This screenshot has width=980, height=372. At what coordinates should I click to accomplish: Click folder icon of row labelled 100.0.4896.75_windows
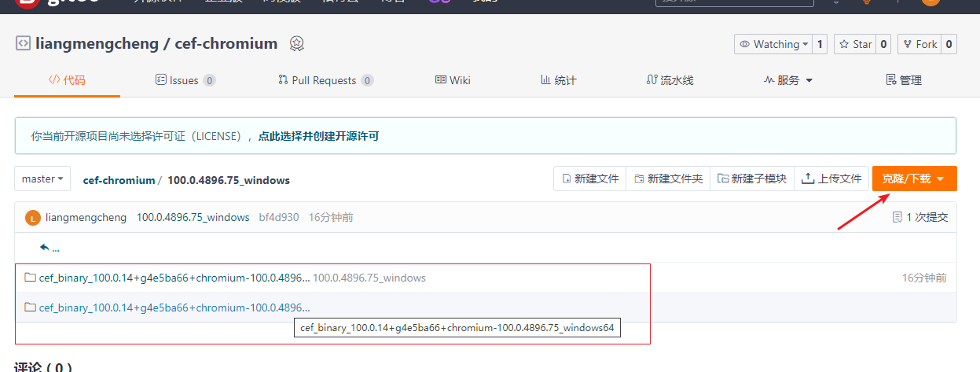[31, 278]
